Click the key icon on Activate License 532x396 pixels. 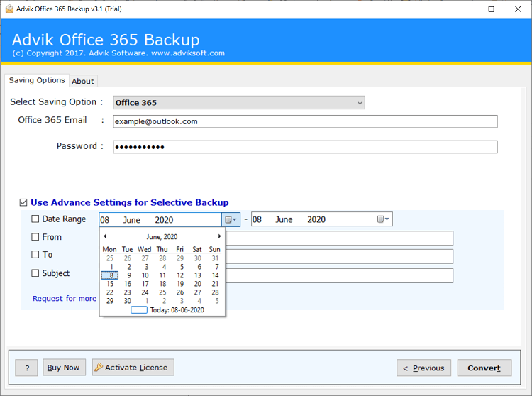(x=99, y=367)
